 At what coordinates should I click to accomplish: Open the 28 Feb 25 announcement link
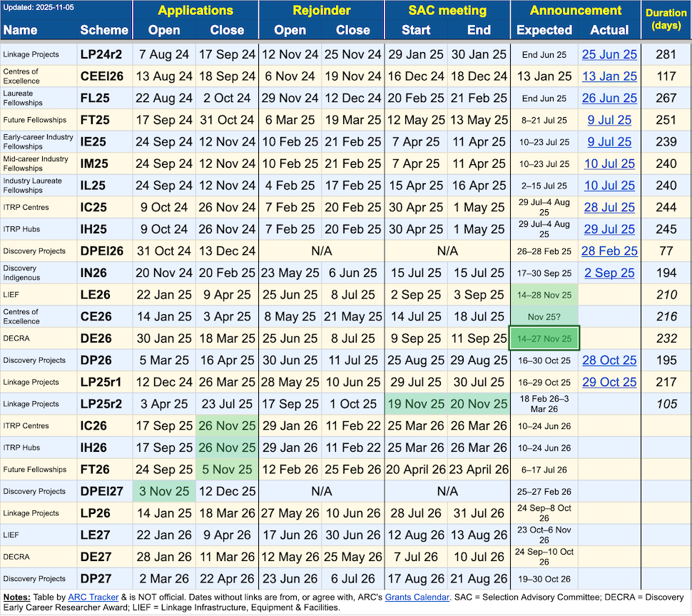click(x=609, y=251)
